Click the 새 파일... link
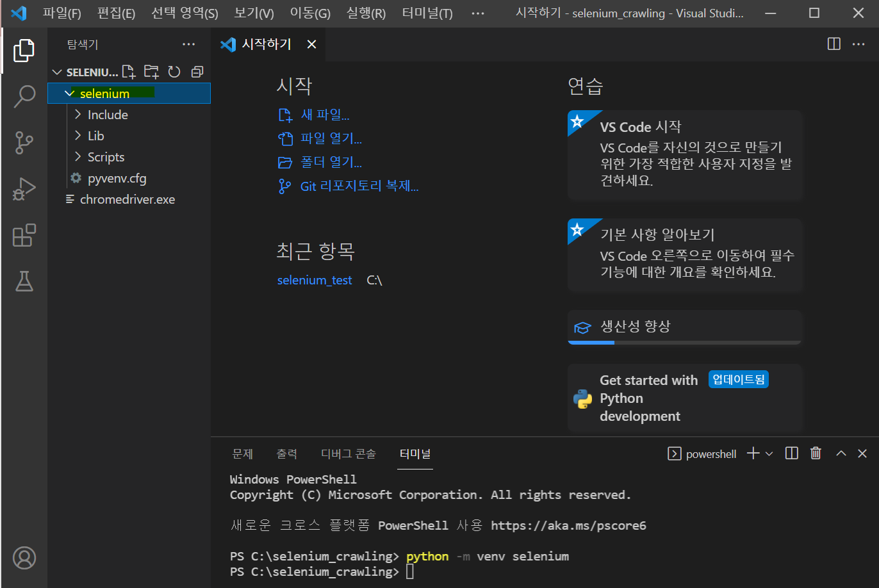This screenshot has height=588, width=879. click(x=313, y=115)
